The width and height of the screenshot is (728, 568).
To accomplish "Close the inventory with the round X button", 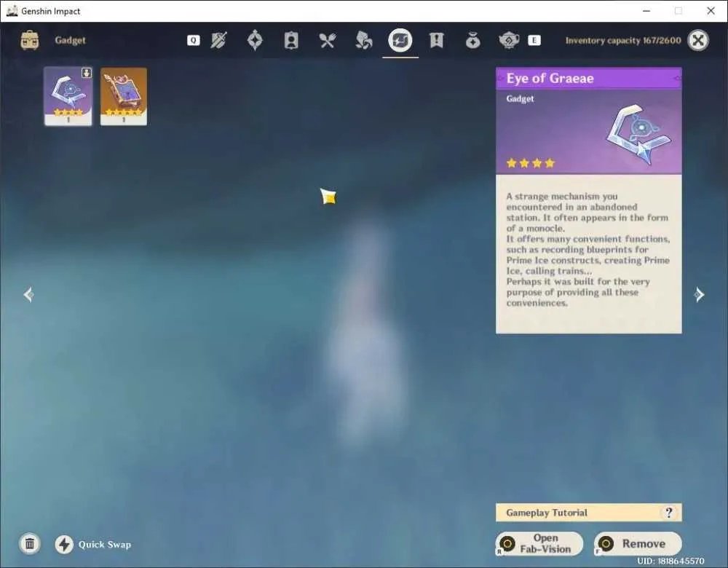I will tap(698, 40).
